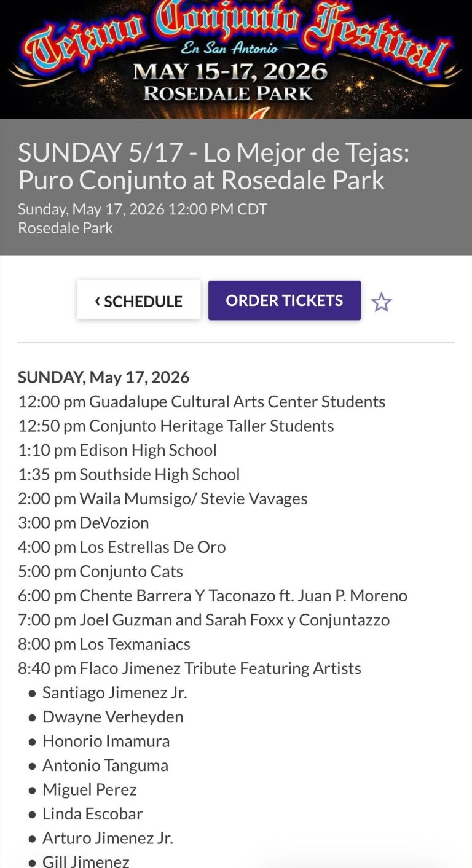Click the Conjunto Heritage Taller Students entry
Screen dimensions: 472x868
pyautogui.click(x=176, y=426)
